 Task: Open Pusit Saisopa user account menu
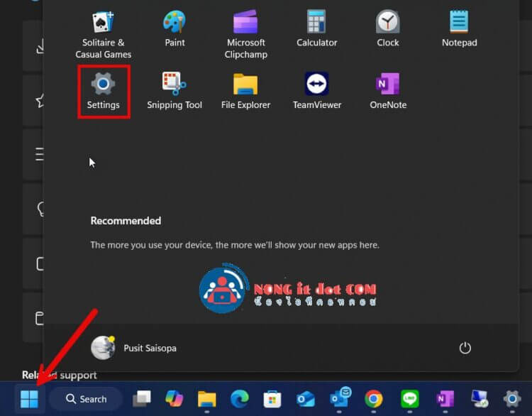point(133,348)
